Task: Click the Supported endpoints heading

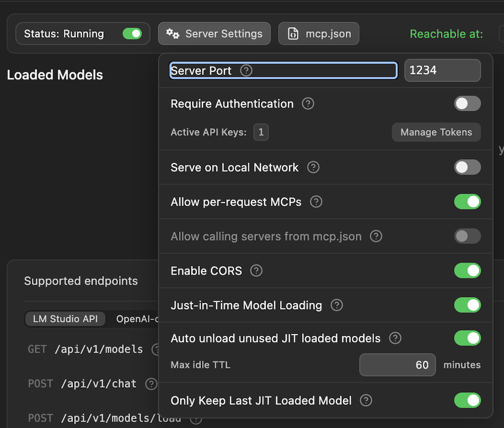Action: [x=81, y=281]
